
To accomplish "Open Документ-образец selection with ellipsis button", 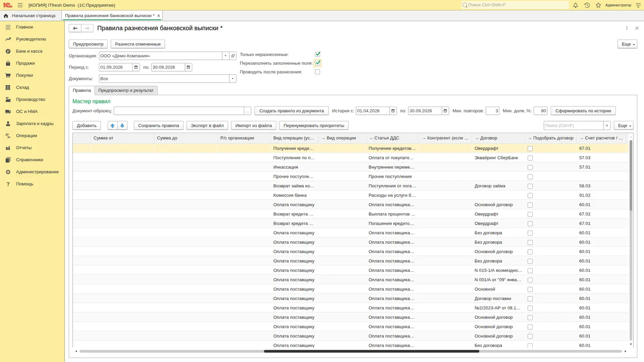I will point(247,111).
